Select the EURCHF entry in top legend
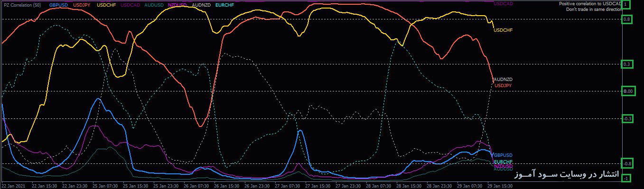The image size is (644, 189). click(224, 5)
